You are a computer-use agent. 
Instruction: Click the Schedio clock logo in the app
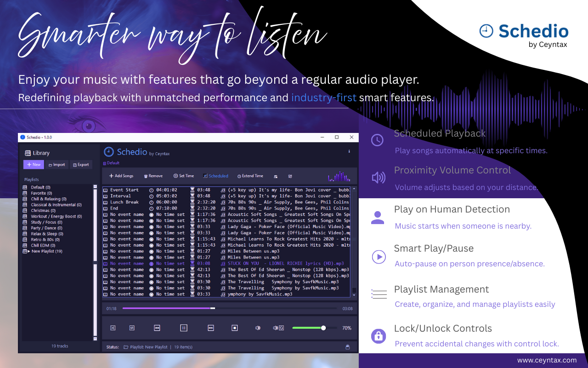[109, 152]
